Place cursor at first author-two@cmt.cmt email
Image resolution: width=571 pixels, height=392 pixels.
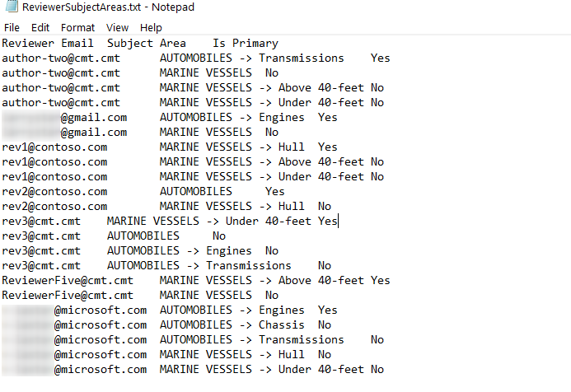[x=61, y=58]
